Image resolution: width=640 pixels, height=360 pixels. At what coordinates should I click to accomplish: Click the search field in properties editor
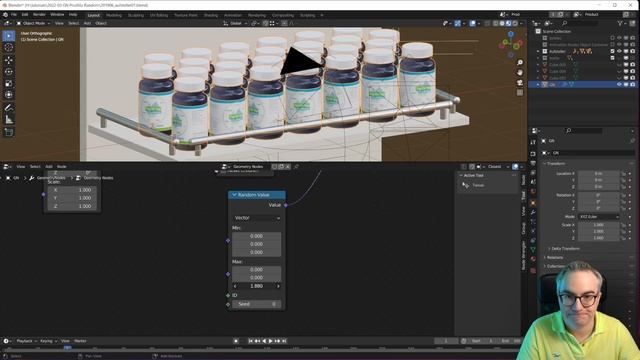pyautogui.click(x=584, y=131)
